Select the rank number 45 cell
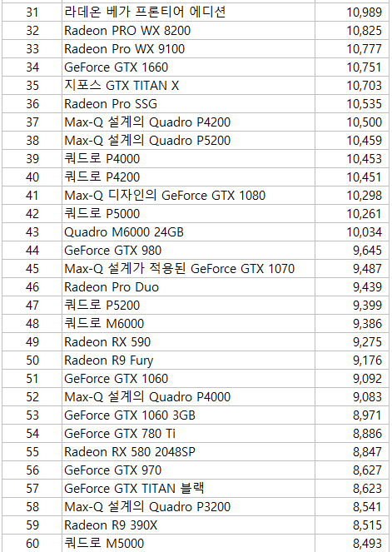The image size is (392, 552). point(32,269)
